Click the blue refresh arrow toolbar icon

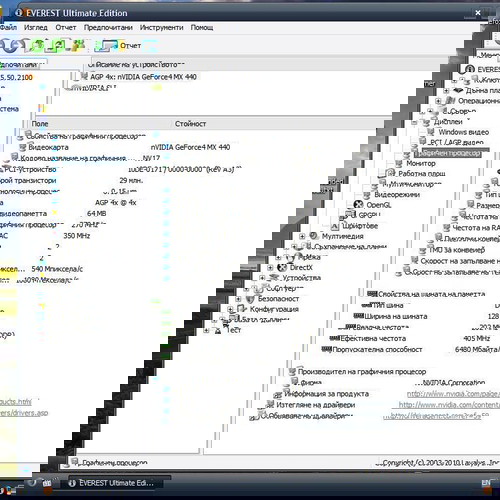coord(9,46)
